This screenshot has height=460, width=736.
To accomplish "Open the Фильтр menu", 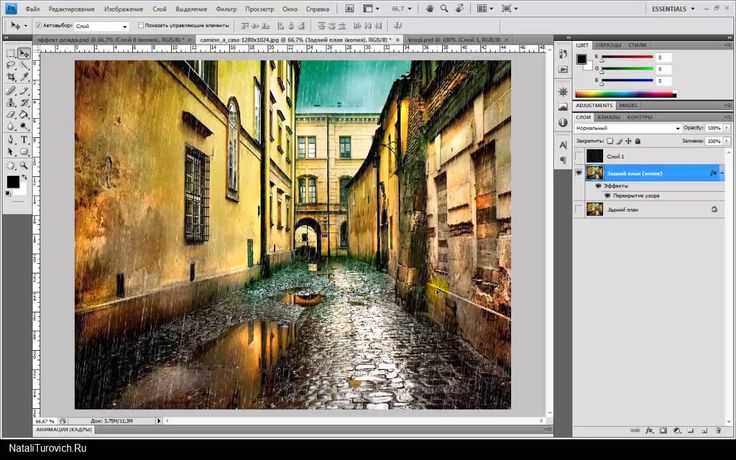I will coord(226,8).
